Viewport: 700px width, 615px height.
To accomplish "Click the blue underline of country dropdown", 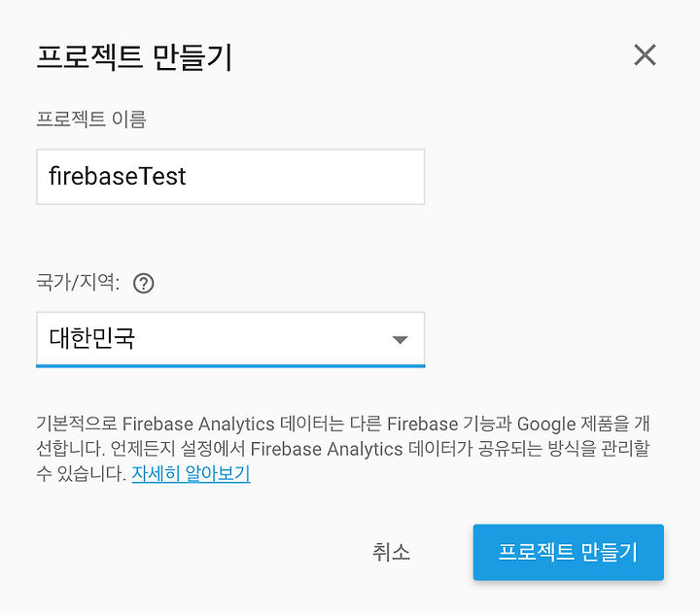I will coord(230,366).
